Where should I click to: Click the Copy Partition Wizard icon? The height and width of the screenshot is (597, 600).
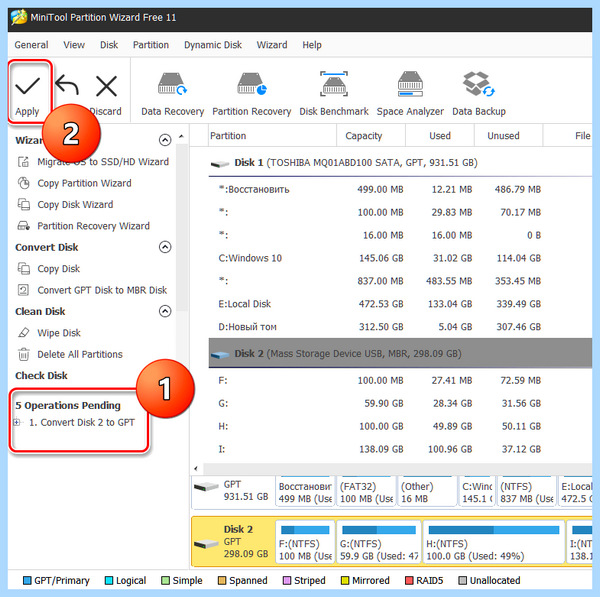click(x=23, y=183)
